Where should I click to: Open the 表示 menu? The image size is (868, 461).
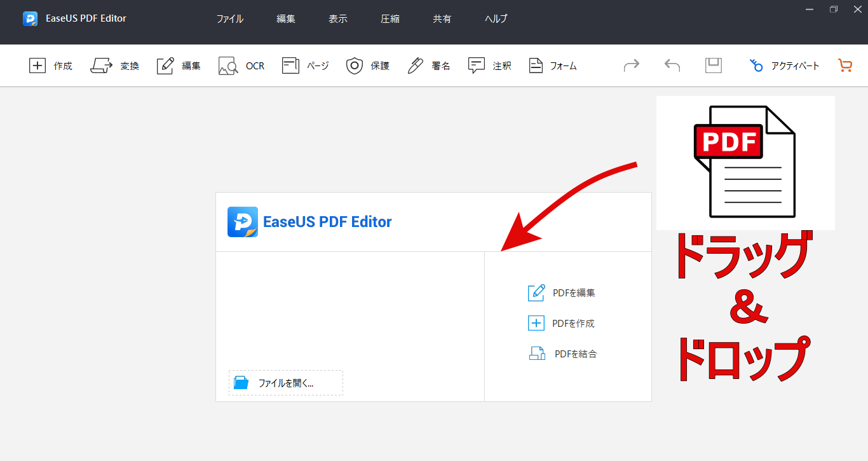coord(338,19)
